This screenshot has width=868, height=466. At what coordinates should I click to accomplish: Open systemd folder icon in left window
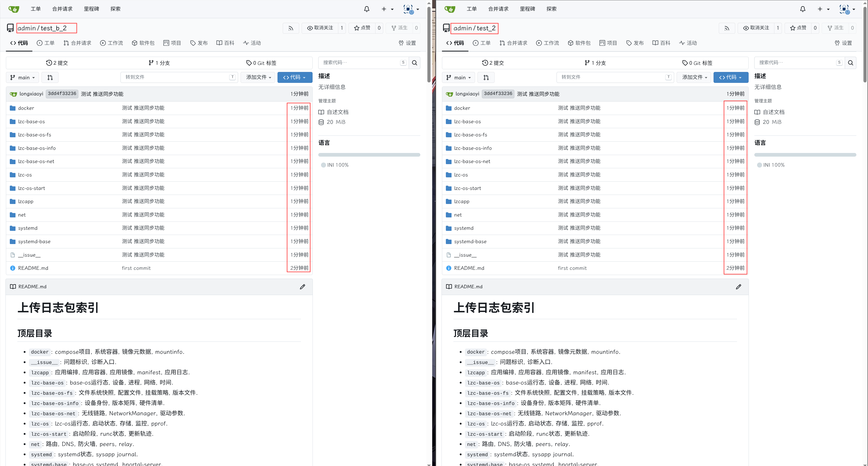click(x=13, y=228)
